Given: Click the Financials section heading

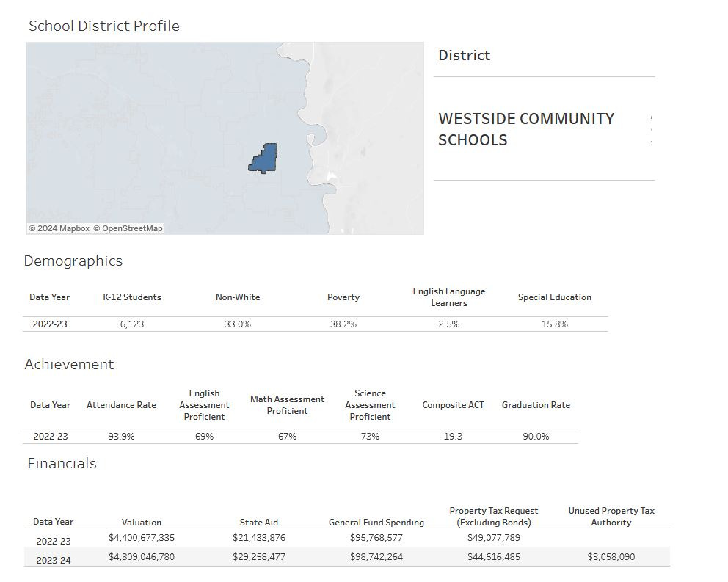Looking at the screenshot, I should 62,464.
